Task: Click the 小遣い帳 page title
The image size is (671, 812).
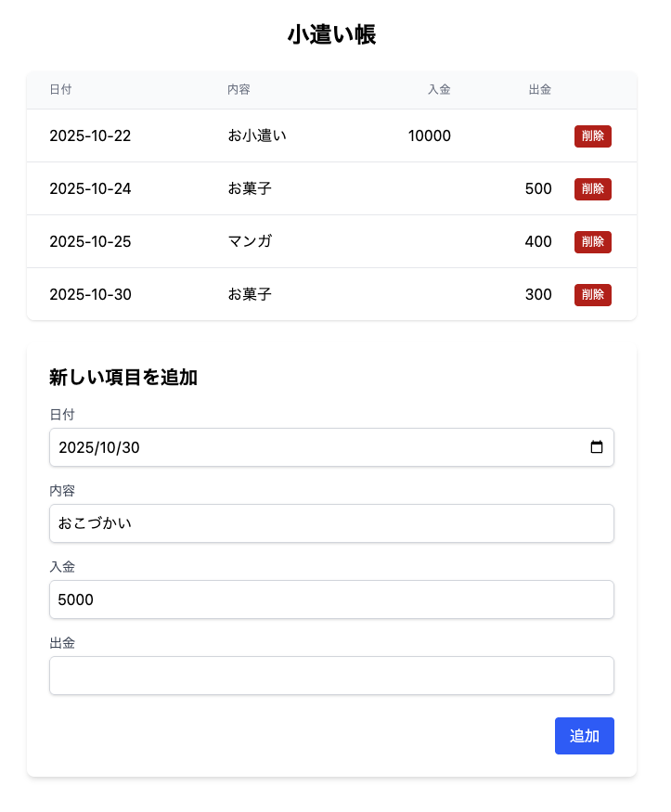Action: [x=331, y=35]
